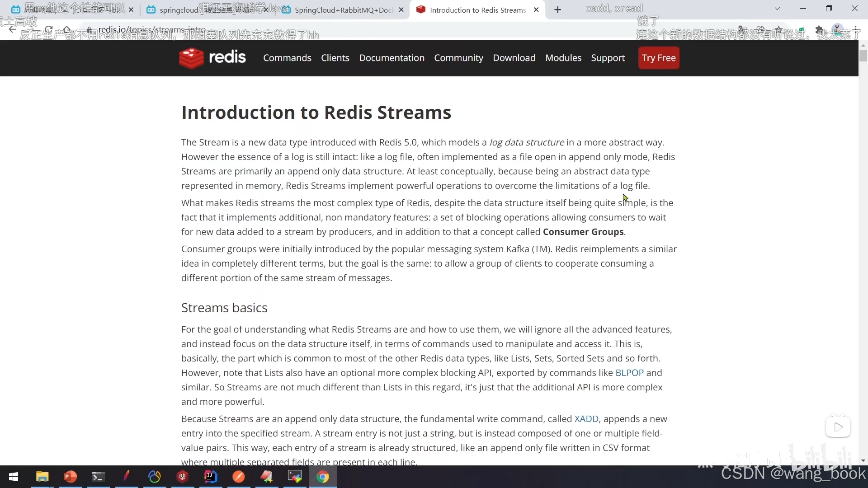This screenshot has width=868, height=488.
Task: Click the Introduction to Redis Streams heading
Action: [x=316, y=113]
